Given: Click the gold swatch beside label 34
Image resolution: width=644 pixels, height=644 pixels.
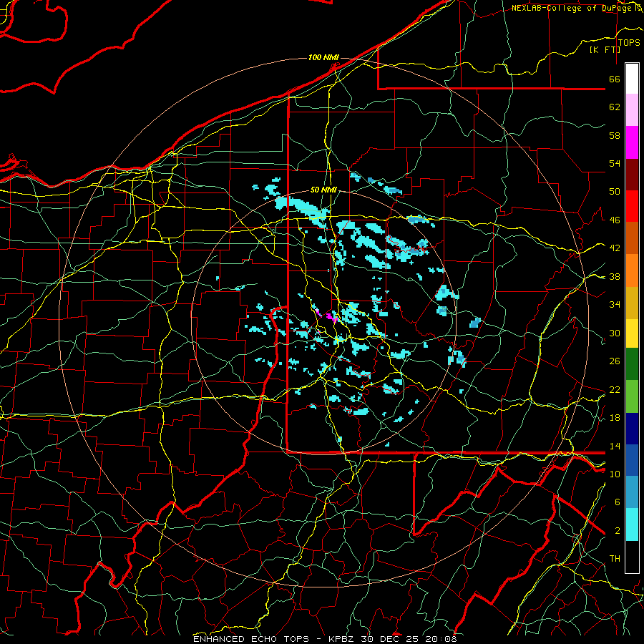Looking at the screenshot, I should click(x=632, y=303).
